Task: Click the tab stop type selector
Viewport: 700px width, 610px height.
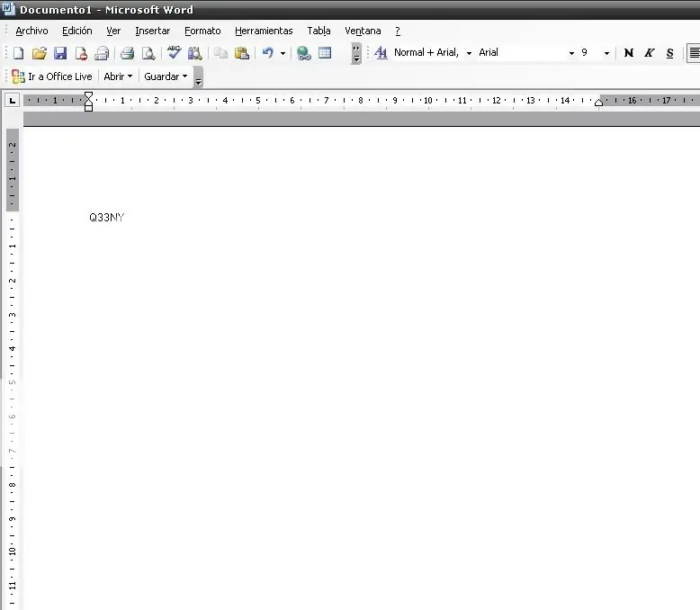Action: (12, 101)
